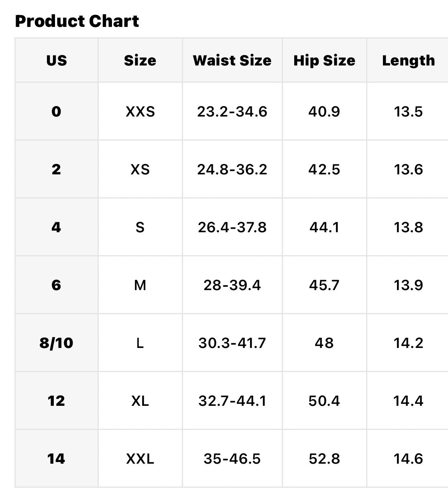
Task: Select the Length column header
Action: (408, 60)
